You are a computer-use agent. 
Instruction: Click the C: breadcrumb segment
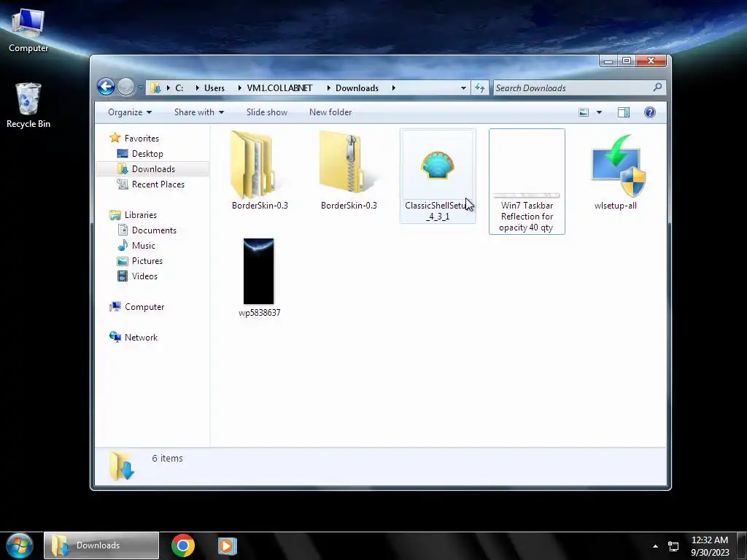coord(179,88)
